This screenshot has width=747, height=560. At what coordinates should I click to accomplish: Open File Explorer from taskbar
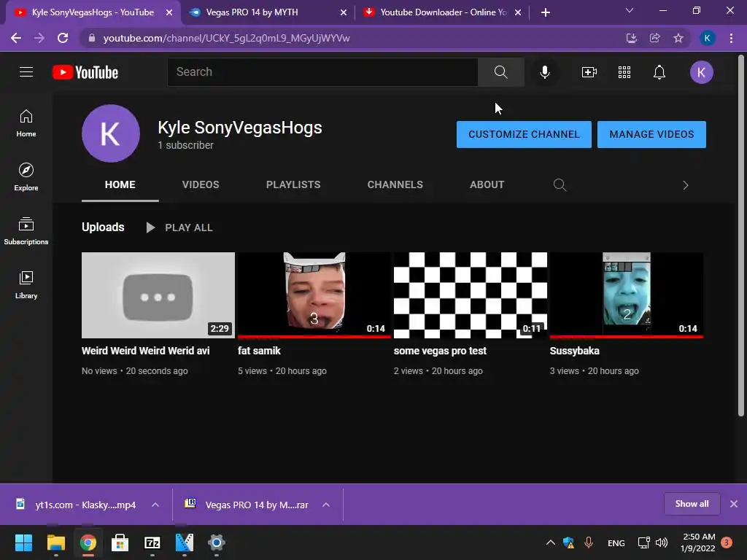pos(55,542)
